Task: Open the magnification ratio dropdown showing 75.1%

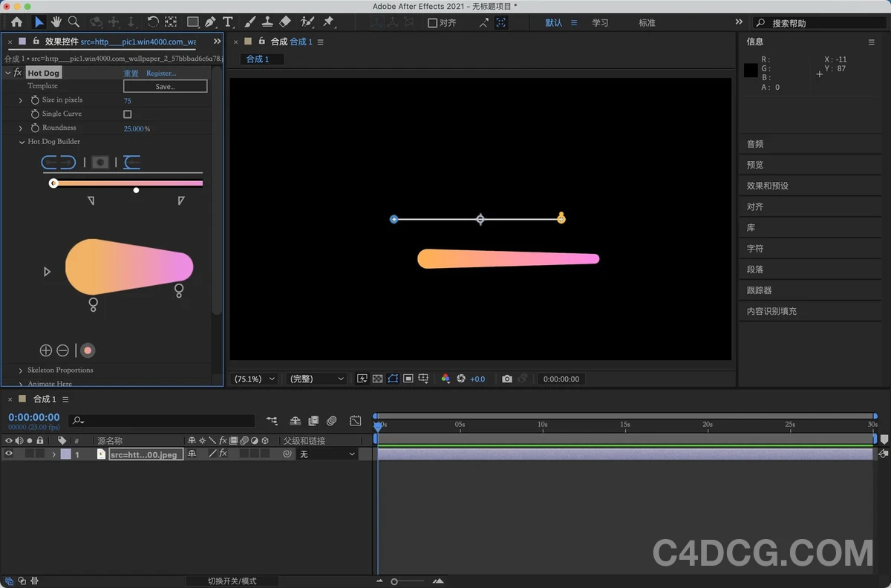Action: click(x=254, y=379)
